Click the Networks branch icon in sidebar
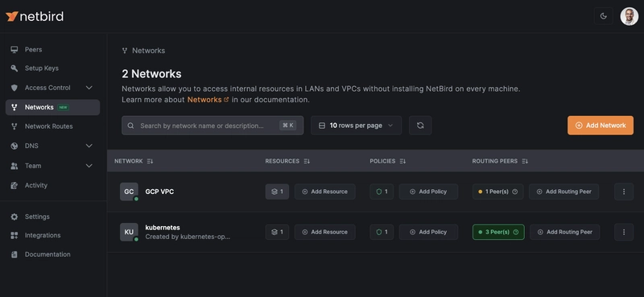 tap(14, 107)
